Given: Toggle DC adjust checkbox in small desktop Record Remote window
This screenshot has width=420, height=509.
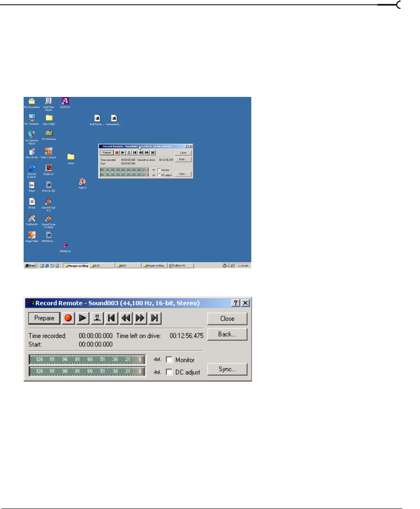Looking at the screenshot, I should pyautogui.click(x=158, y=175).
